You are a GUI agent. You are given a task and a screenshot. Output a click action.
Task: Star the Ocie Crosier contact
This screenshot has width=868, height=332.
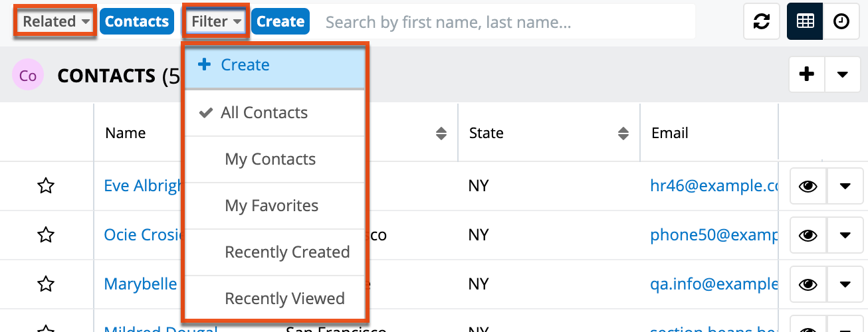45,234
